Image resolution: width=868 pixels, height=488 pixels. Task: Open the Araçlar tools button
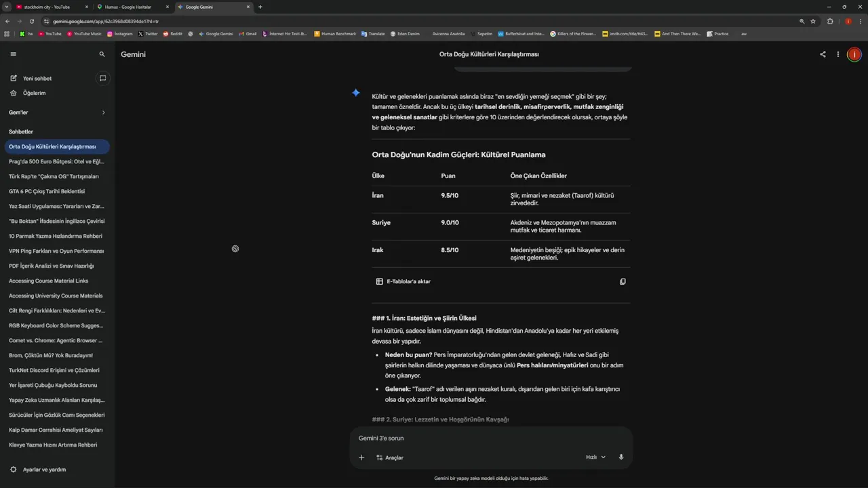coord(390,457)
